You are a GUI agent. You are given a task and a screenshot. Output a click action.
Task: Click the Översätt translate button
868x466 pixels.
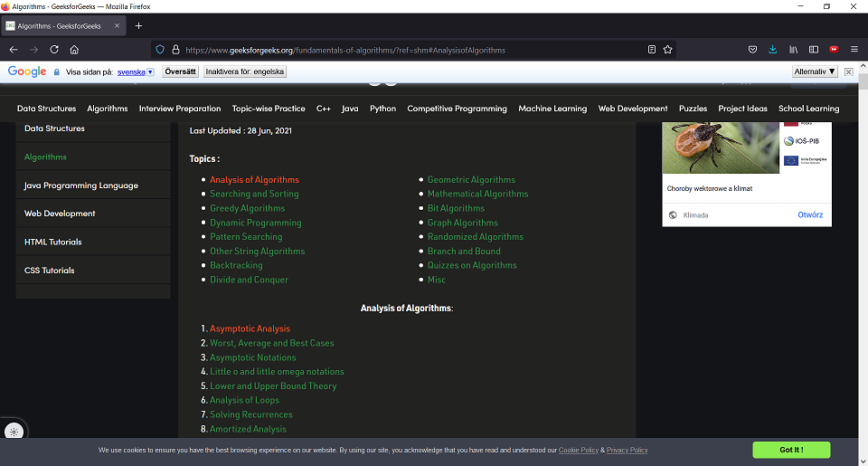[x=181, y=71]
